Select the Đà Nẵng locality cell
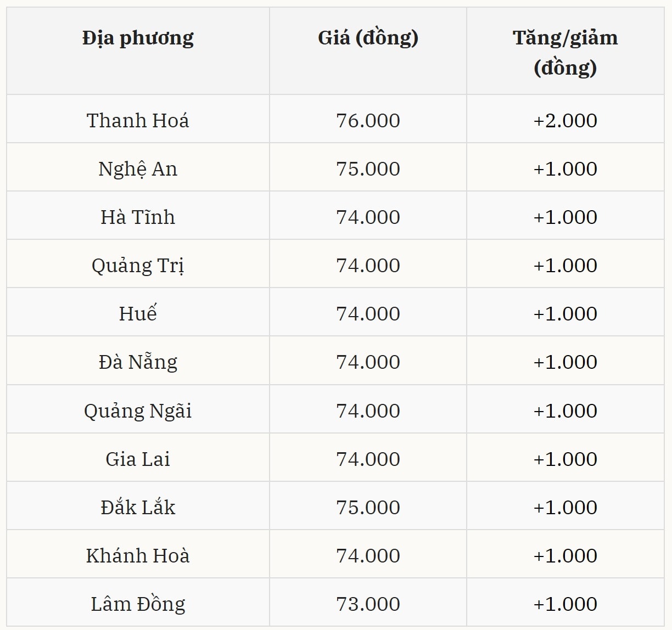The image size is (672, 630). (x=138, y=362)
